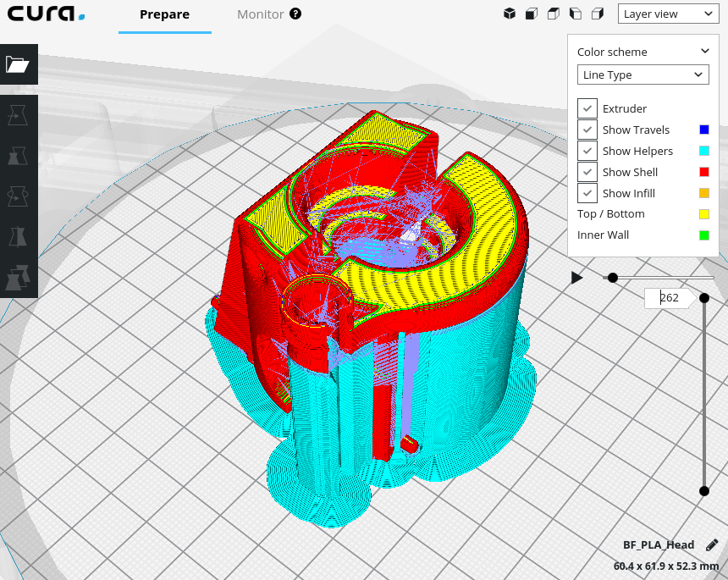
Task: Uncheck Show Travels
Action: pos(587,130)
